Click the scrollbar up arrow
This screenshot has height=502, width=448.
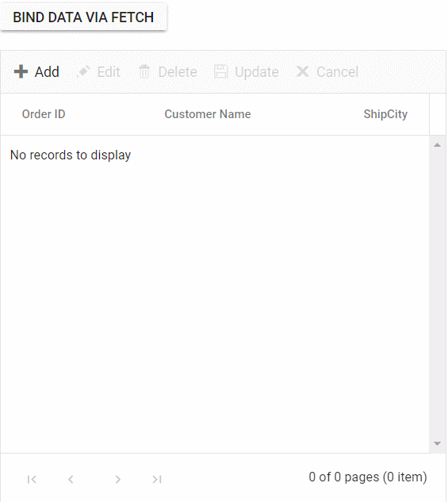(x=437, y=145)
